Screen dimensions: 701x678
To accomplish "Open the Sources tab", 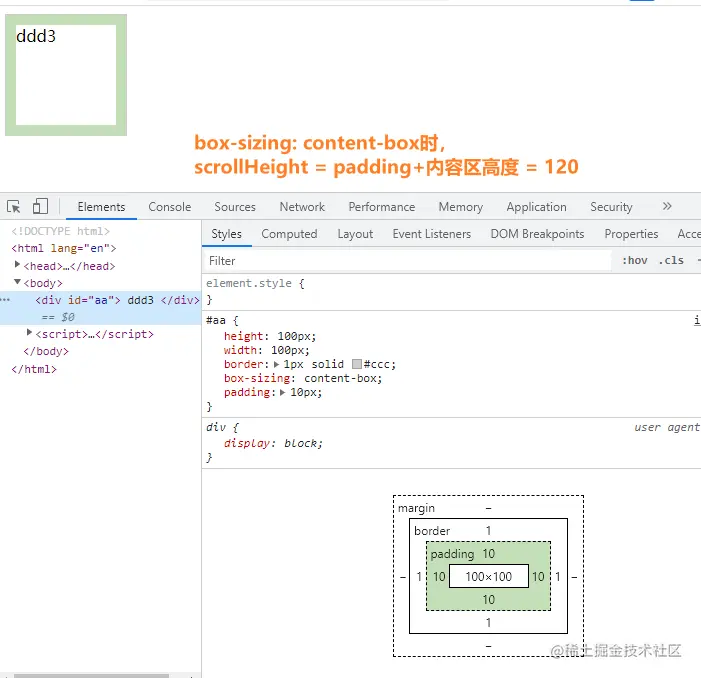I will pos(235,207).
